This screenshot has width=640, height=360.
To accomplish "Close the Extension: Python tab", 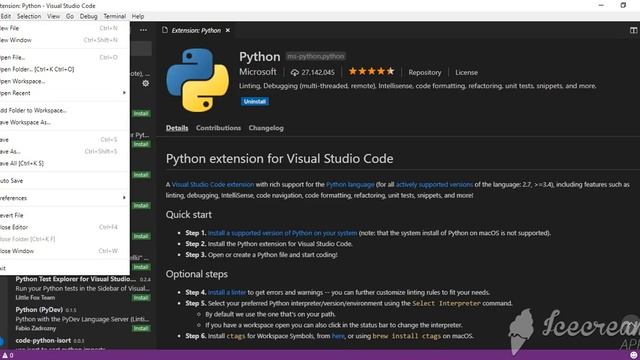I will point(228,30).
